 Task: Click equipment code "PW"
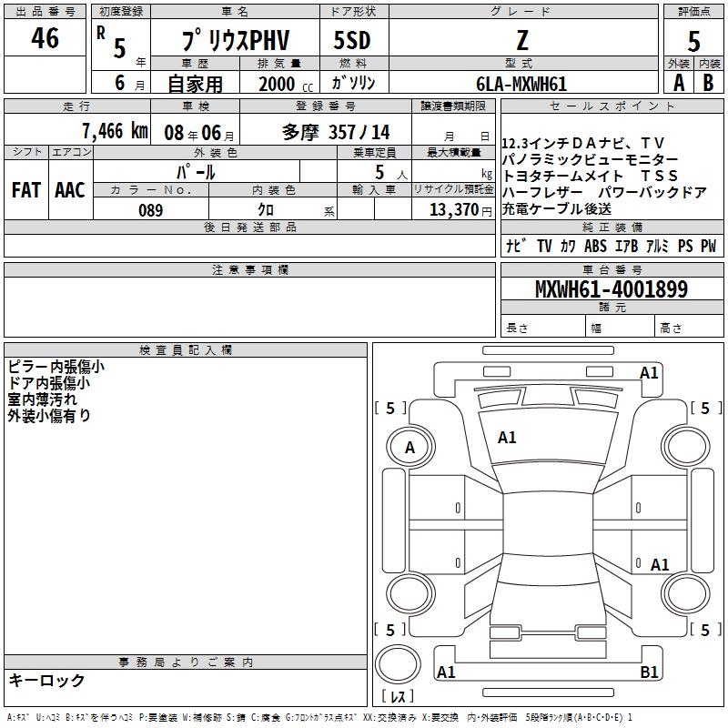click(x=709, y=246)
